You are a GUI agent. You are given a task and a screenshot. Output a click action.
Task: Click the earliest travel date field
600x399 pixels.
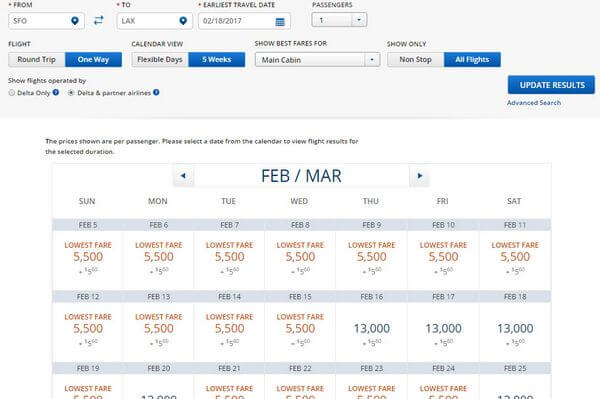[244, 21]
